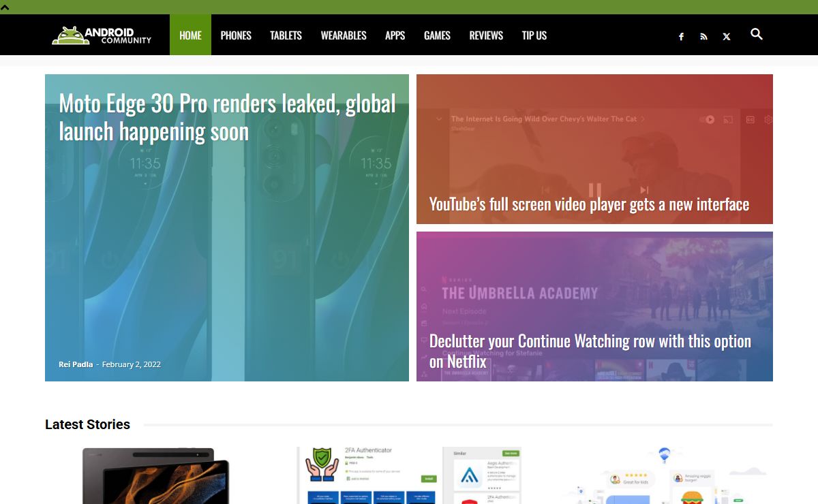Open the Declutter Continue Watching Netflix article
Screen dimensions: 818x504
[590, 351]
